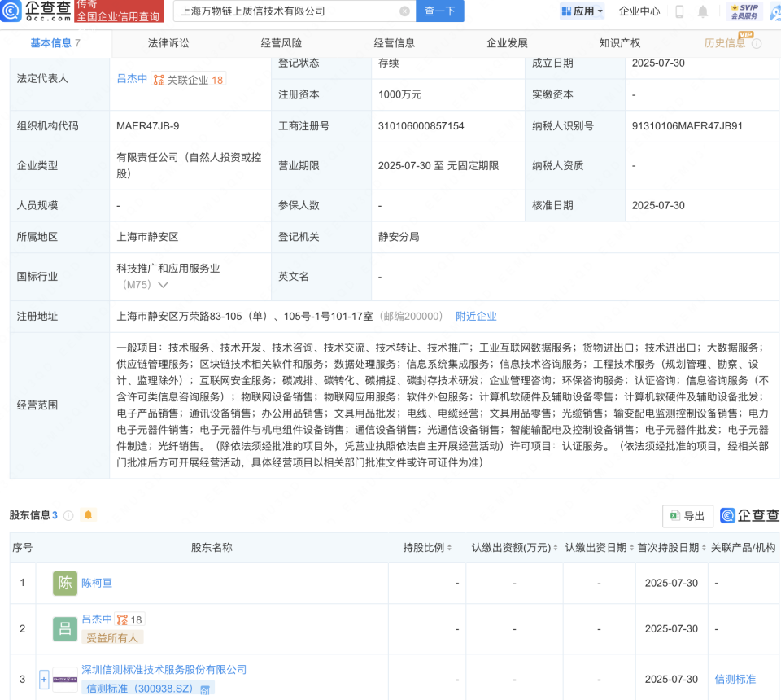This screenshot has width=781, height=700.
Task: Open 深圳信测标准技术服务股份有限公司 link
Action: (164, 670)
